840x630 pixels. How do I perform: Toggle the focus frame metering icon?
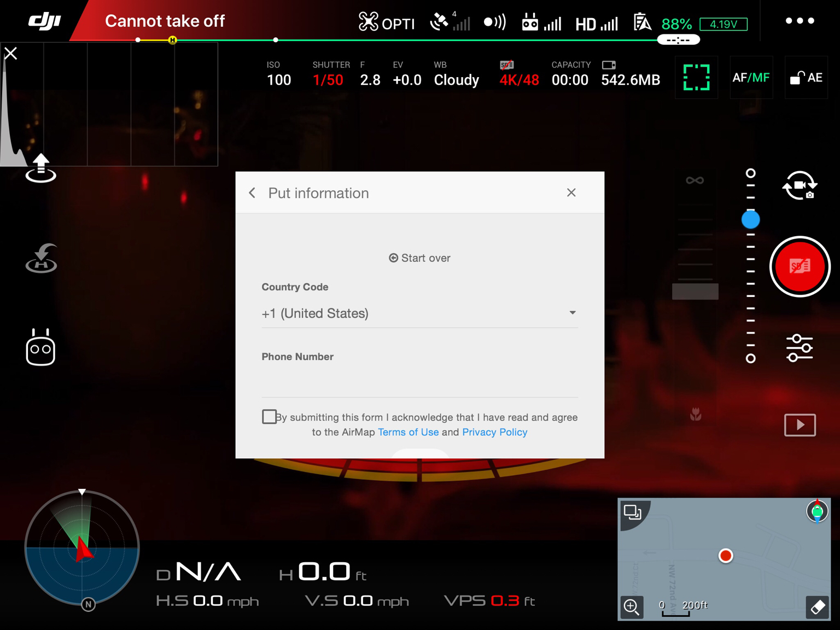pyautogui.click(x=696, y=77)
